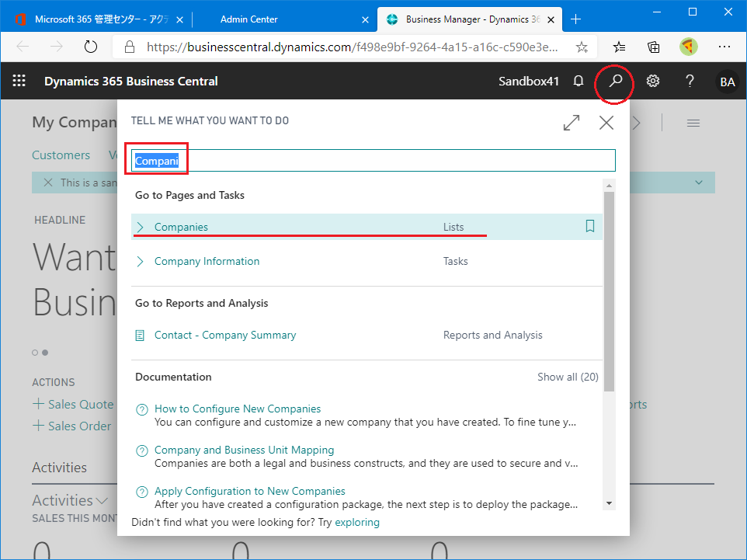
Task: Refresh the browser page
Action: click(91, 47)
